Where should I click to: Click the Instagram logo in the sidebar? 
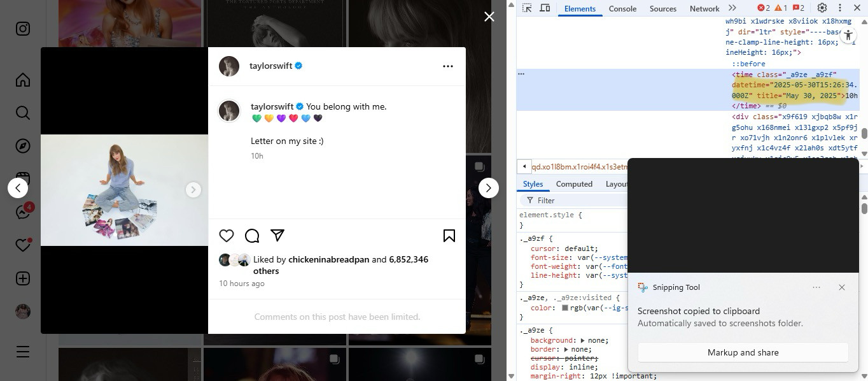[23, 29]
